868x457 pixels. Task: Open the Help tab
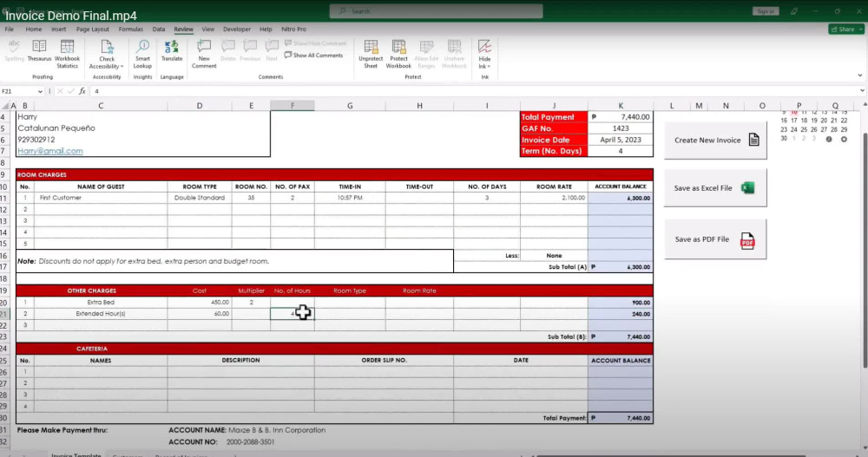(266, 29)
